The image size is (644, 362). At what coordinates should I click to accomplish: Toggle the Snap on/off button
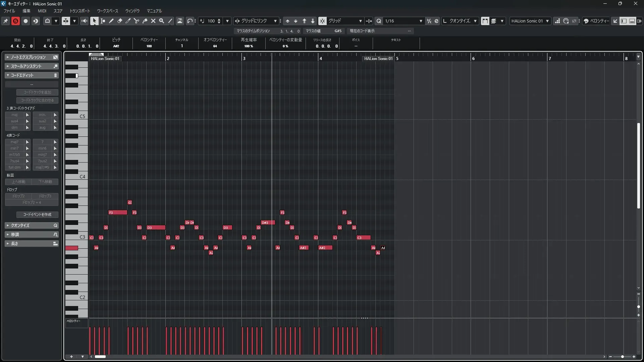322,21
